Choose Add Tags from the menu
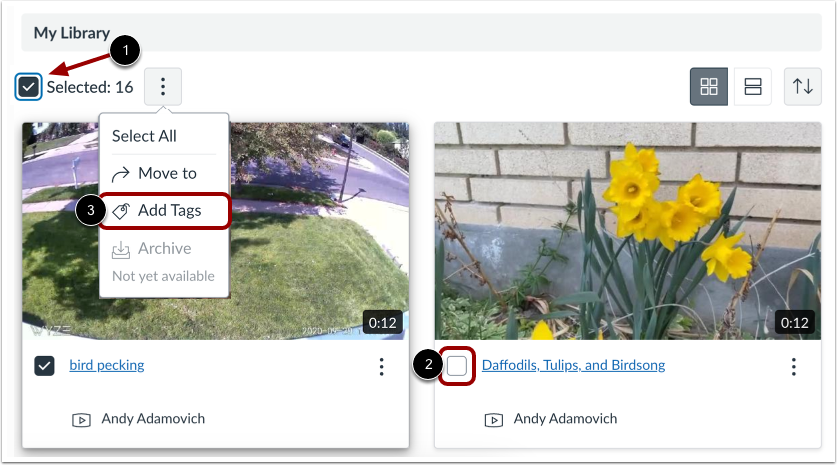 click(164, 211)
